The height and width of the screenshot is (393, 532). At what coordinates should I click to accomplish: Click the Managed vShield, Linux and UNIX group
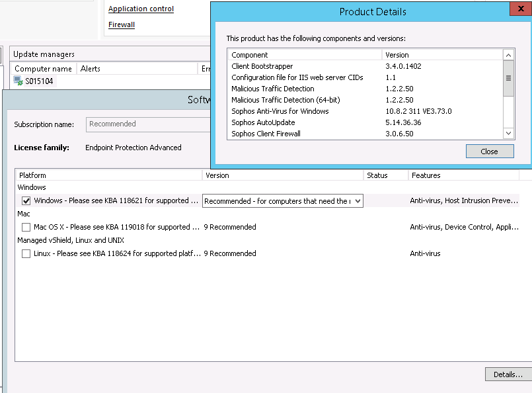pos(71,240)
